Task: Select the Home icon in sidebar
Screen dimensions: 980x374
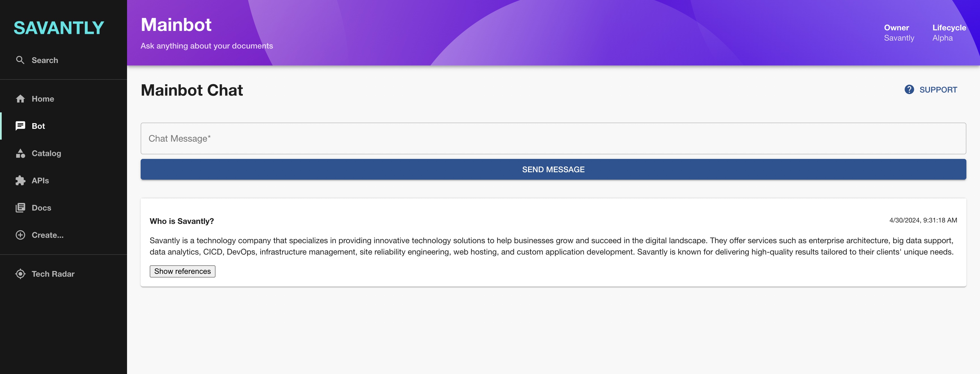Action: pyautogui.click(x=19, y=99)
